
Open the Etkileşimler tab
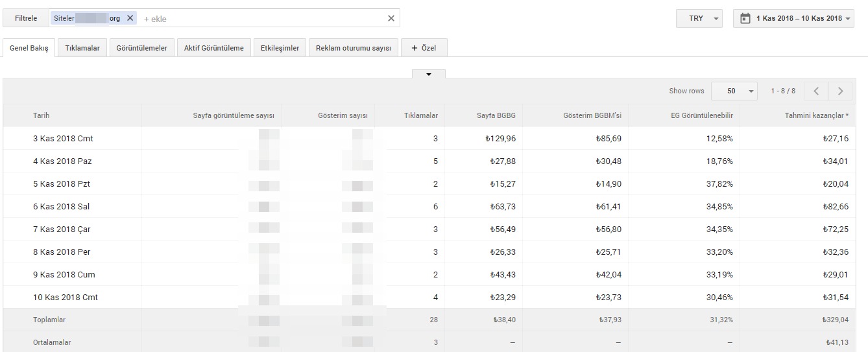click(280, 48)
